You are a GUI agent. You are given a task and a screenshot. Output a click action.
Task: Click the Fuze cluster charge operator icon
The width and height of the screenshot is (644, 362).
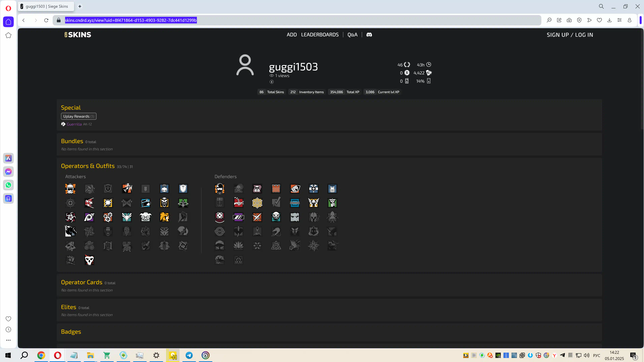[89, 203]
